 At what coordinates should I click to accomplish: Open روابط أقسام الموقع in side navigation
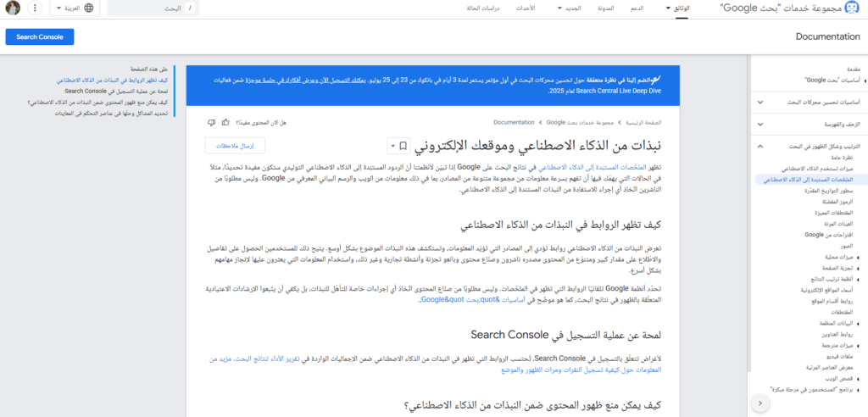(831, 301)
